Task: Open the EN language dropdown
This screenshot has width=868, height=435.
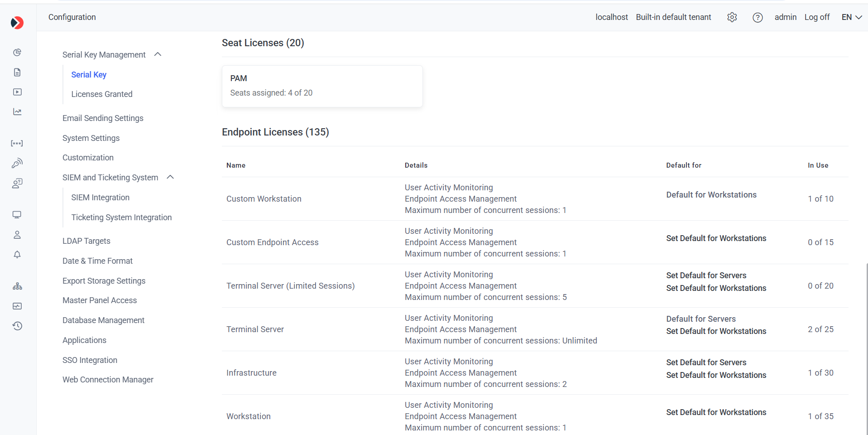Action: (x=851, y=17)
